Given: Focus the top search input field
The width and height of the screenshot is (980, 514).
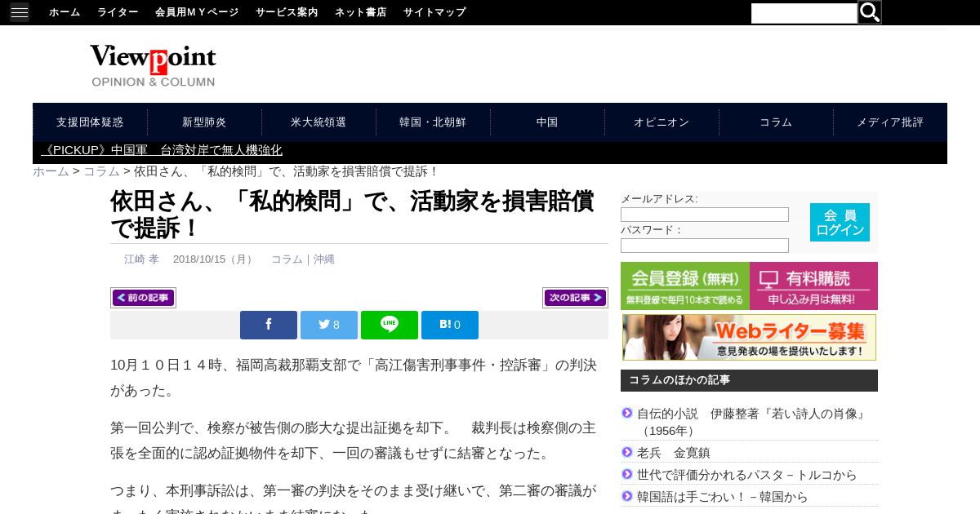Looking at the screenshot, I should coord(804,13).
